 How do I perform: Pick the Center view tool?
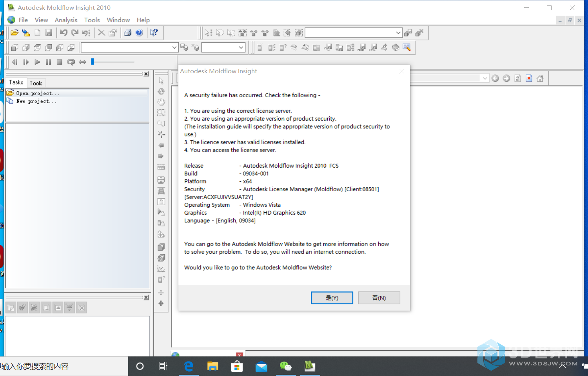(161, 134)
